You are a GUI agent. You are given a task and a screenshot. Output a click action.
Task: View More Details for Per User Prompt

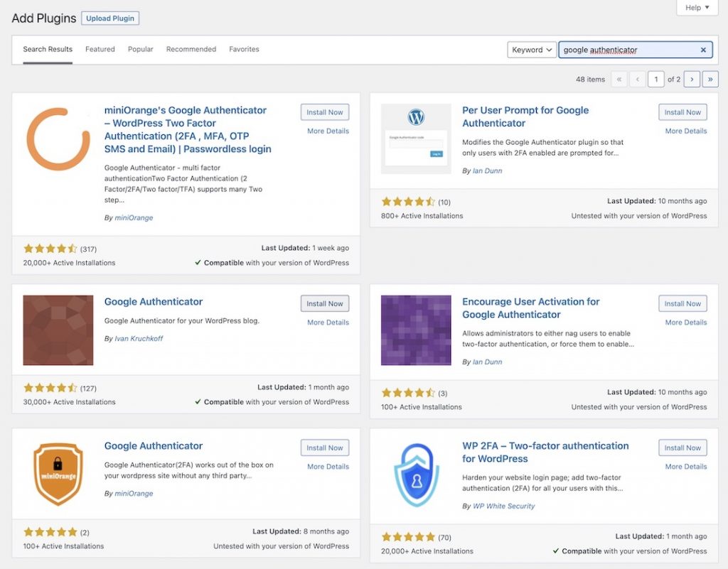click(686, 131)
